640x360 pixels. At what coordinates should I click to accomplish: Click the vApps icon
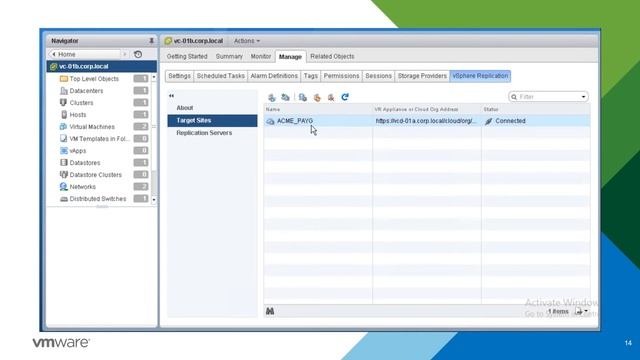click(x=64, y=151)
